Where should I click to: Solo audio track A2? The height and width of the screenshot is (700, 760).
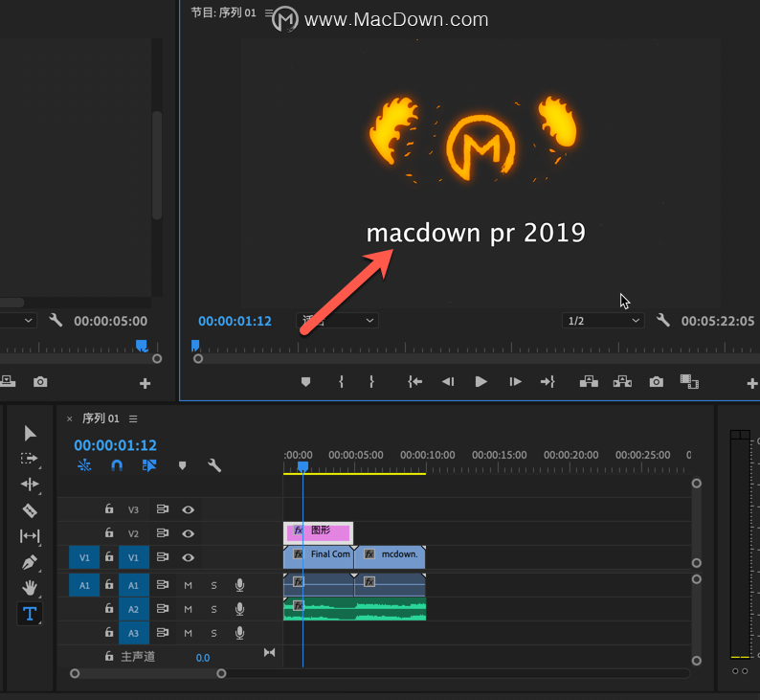point(213,609)
